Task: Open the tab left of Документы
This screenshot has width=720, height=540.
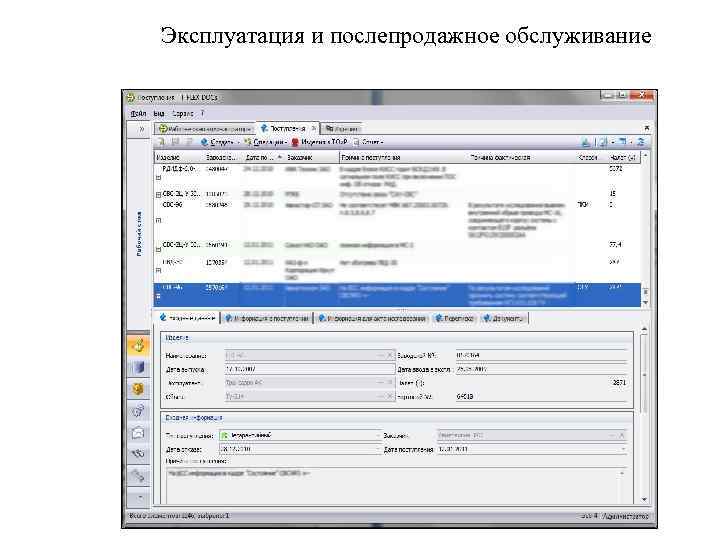Action: click(x=454, y=318)
